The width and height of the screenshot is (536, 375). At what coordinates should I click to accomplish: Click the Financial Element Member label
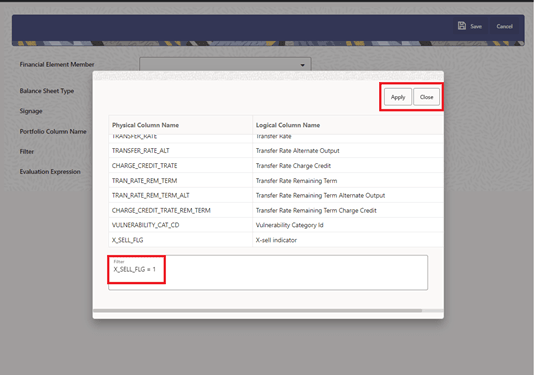point(57,64)
